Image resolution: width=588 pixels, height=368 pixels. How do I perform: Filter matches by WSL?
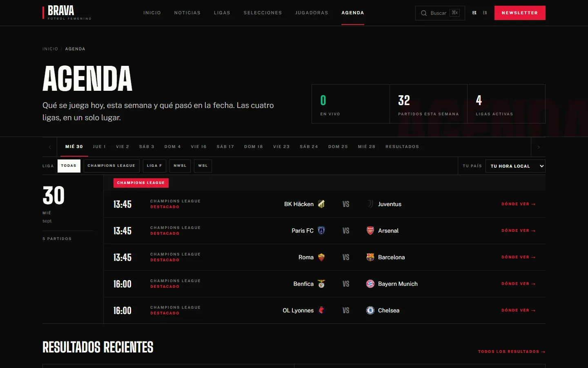[203, 166]
